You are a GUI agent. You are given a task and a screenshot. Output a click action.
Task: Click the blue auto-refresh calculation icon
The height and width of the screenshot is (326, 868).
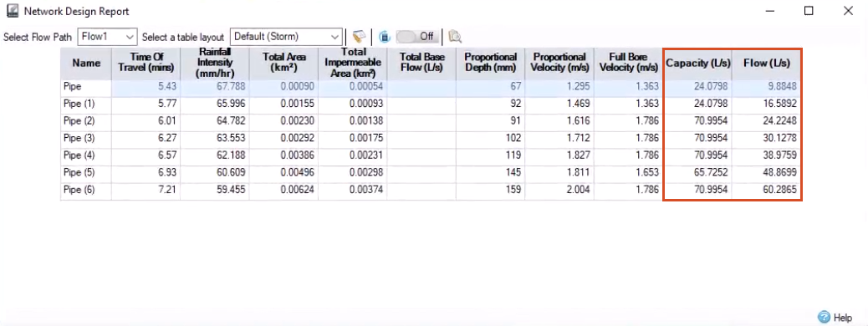[x=384, y=37]
